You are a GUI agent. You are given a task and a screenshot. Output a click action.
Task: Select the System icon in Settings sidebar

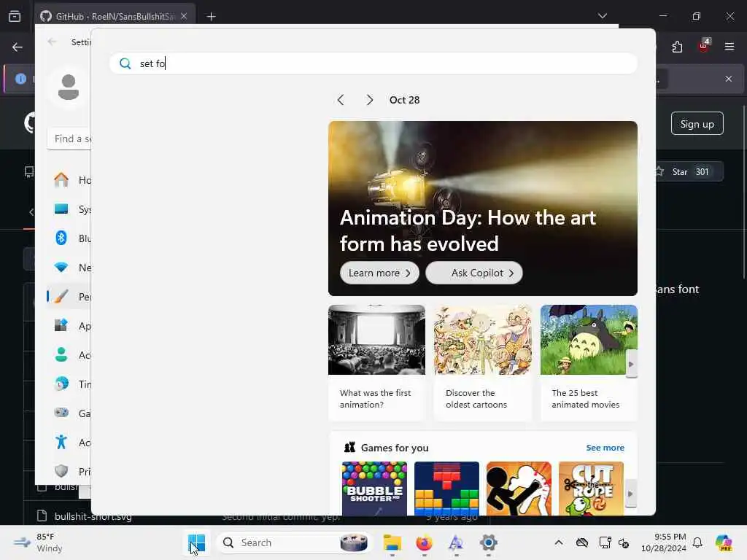[61, 209]
